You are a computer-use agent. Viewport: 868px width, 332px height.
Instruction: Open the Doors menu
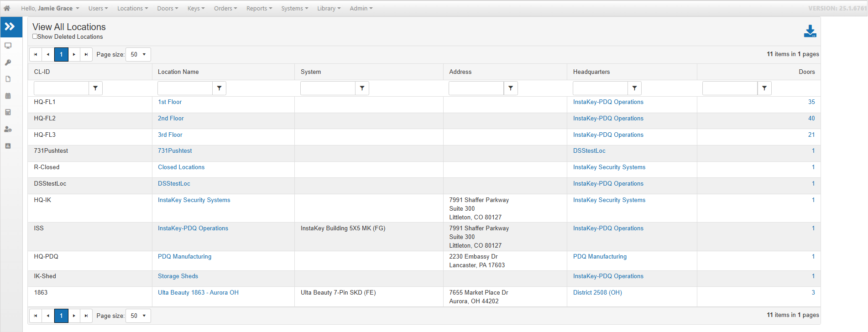pos(167,8)
